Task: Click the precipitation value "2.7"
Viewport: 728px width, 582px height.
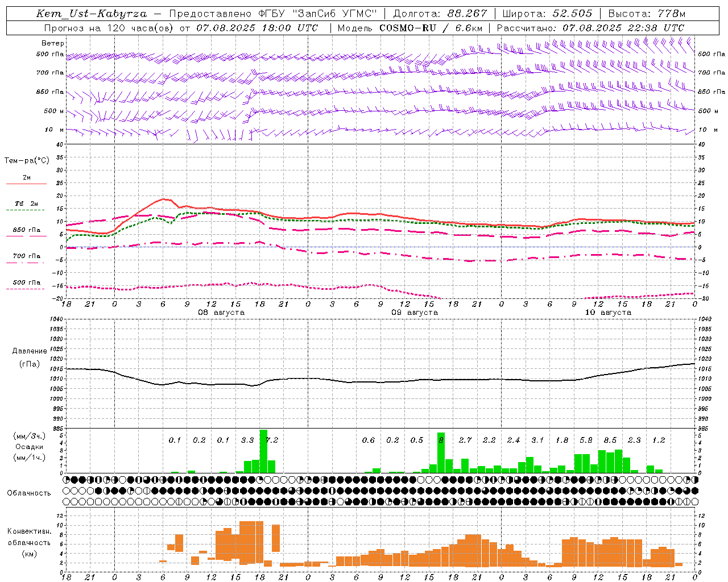Action: tap(465, 440)
